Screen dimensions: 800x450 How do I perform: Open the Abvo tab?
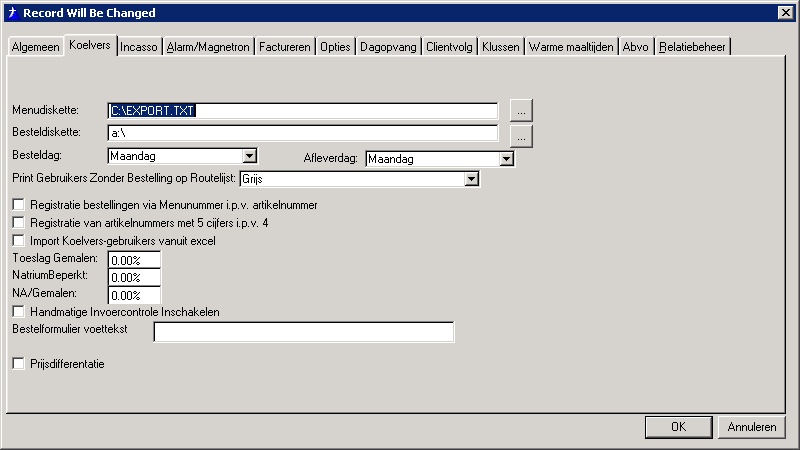(636, 47)
